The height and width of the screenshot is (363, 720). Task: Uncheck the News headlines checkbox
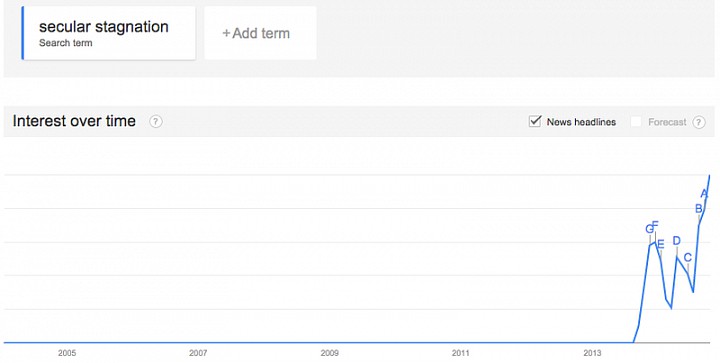click(535, 121)
